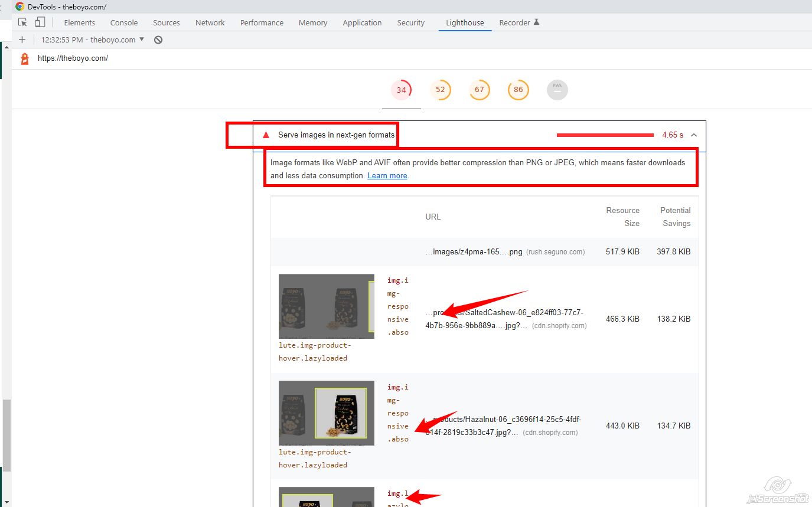Activate the inspect element picker icon
The height and width of the screenshot is (507, 812).
tap(22, 22)
